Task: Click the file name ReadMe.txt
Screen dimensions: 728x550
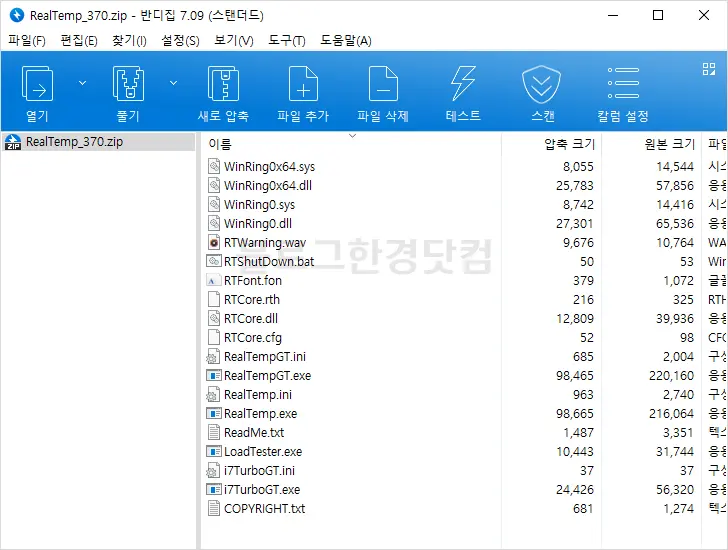Action: click(x=254, y=433)
